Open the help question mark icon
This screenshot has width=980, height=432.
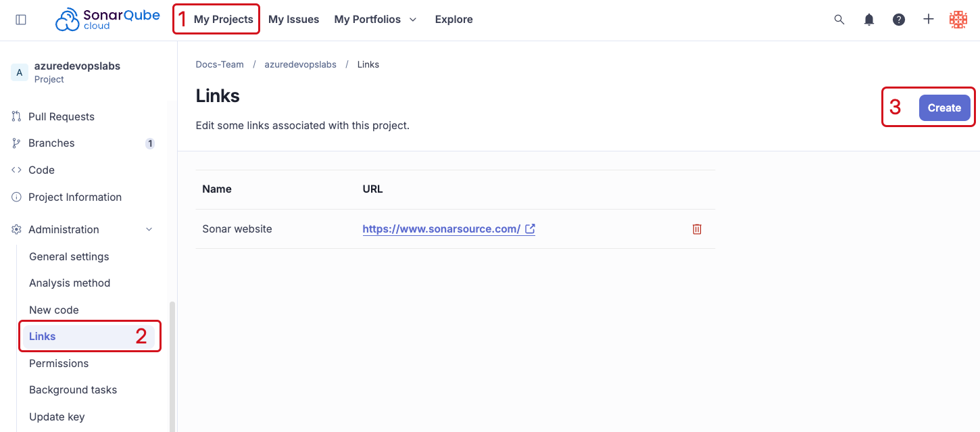click(899, 20)
